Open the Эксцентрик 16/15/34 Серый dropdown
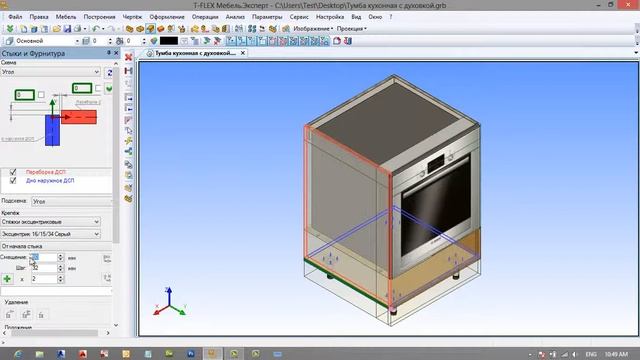640x360 pixels. coord(51,234)
